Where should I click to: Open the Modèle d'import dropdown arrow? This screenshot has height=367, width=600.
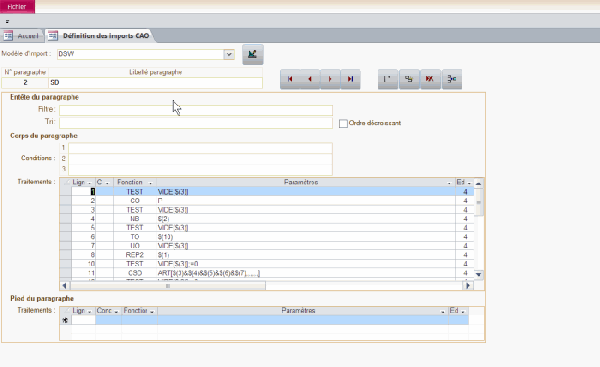coord(229,54)
